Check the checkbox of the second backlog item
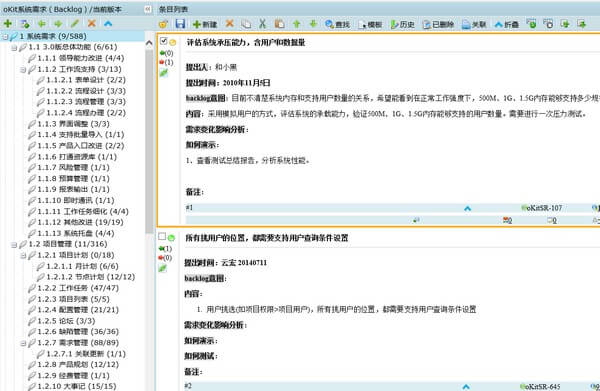The image size is (600, 391). (162, 237)
